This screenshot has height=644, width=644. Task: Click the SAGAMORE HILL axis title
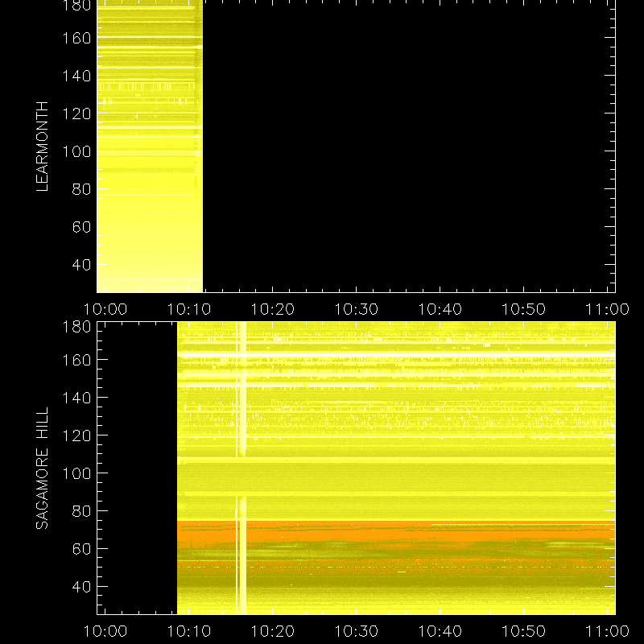pyautogui.click(x=43, y=469)
